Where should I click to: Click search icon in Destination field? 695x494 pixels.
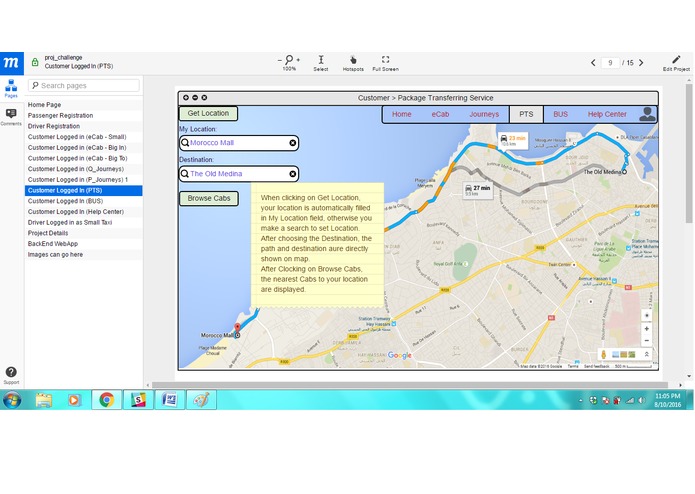pos(185,174)
